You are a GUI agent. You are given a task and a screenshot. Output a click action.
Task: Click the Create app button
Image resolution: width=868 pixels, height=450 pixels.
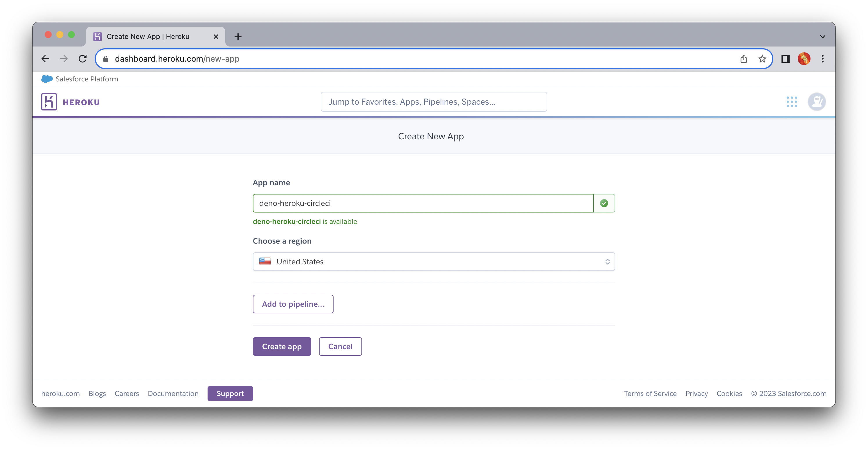click(282, 347)
